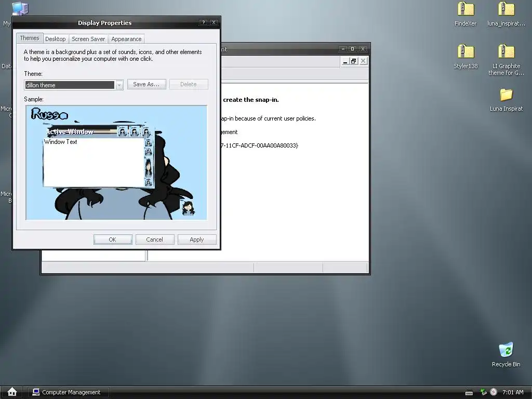This screenshot has height=399, width=532.
Task: Click the help question mark in Display Properties
Action: coord(203,22)
